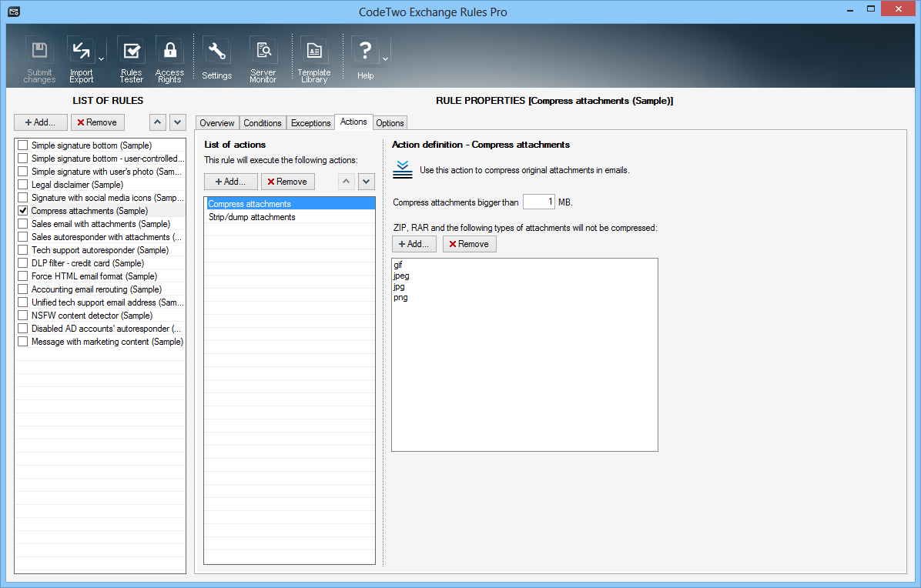Open the Server Monitor tool
Viewport: 921px width, 588px height.
point(263,59)
